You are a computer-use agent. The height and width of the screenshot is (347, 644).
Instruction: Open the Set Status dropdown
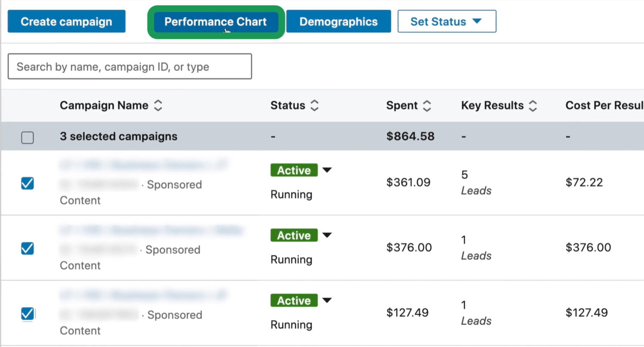tap(447, 21)
